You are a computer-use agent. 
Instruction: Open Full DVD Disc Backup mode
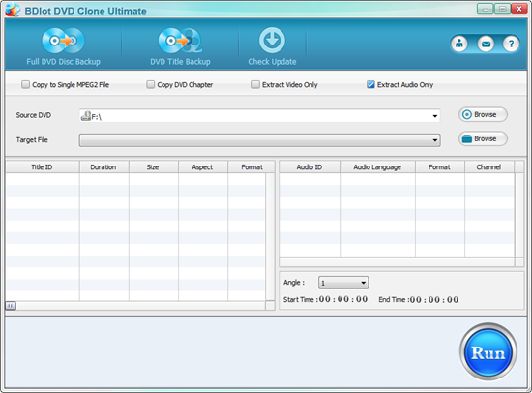point(63,46)
